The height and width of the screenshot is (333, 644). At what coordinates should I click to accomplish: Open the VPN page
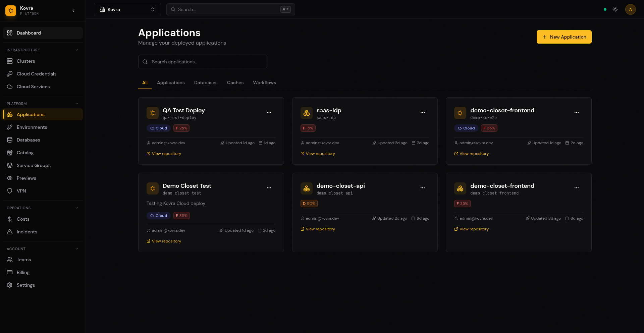pyautogui.click(x=43, y=191)
